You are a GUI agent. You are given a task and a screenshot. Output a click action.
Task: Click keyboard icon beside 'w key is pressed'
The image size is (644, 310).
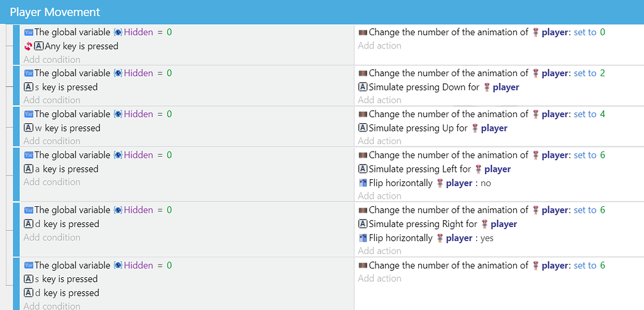(x=28, y=128)
